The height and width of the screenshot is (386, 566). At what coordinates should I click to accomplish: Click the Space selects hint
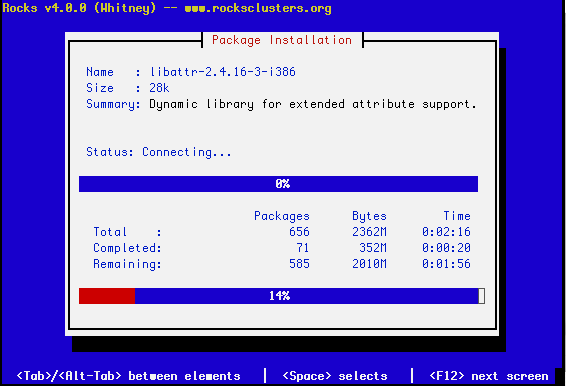click(x=335, y=376)
